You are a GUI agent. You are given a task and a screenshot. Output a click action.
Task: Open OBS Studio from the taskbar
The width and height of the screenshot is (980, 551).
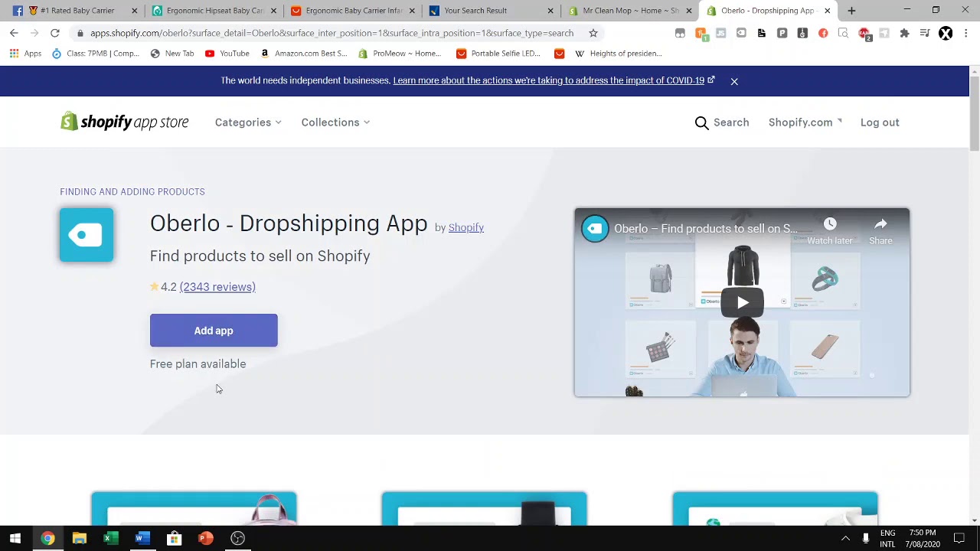[237, 538]
